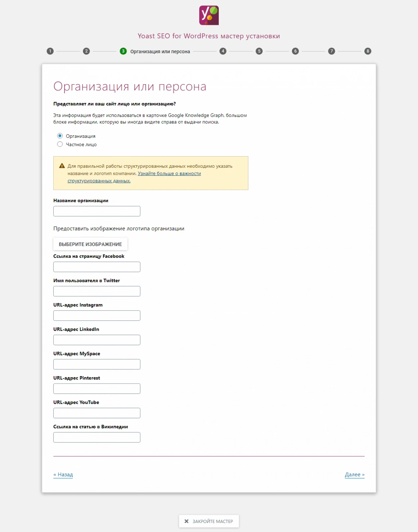The width and height of the screenshot is (418, 532).
Task: Click the URL-адрес Pinterest label
Action: [x=77, y=378]
